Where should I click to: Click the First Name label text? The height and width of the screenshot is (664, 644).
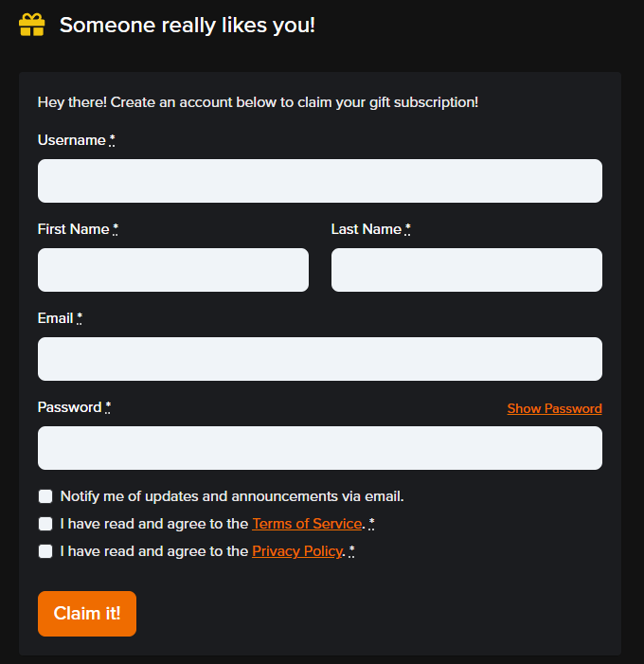[x=74, y=229]
